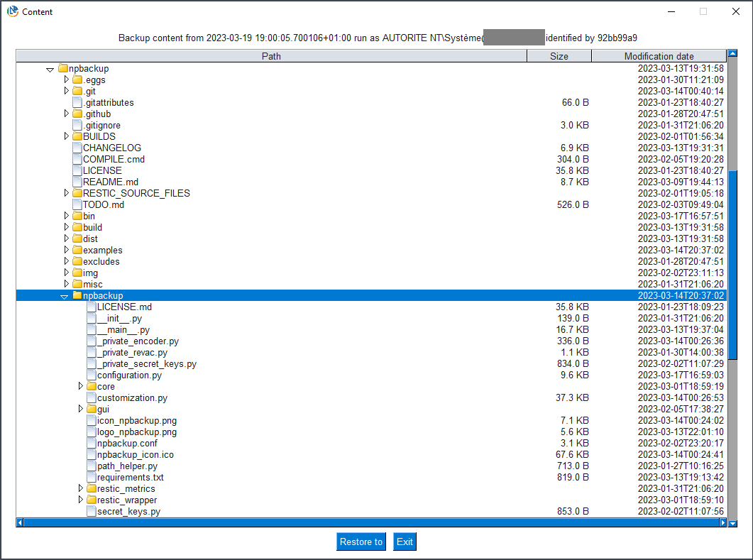Select the __init__.py file row
753x560 pixels.
370,319
